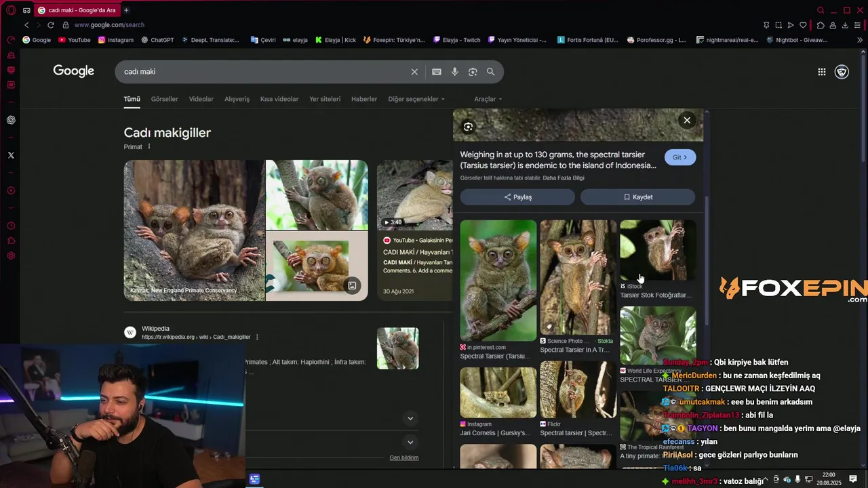Open DeepL Translate bookmark
The height and width of the screenshot is (488, 868).
210,40
